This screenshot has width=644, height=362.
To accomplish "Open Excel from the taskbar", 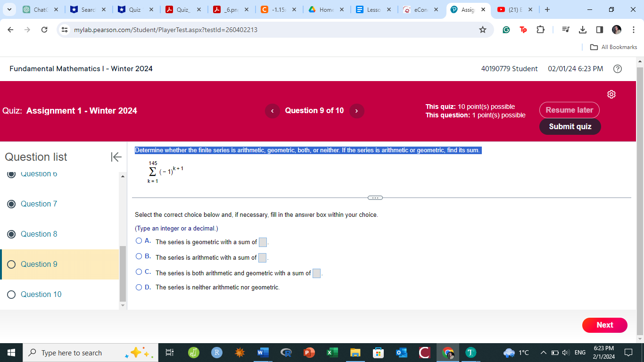I will tap(332, 353).
